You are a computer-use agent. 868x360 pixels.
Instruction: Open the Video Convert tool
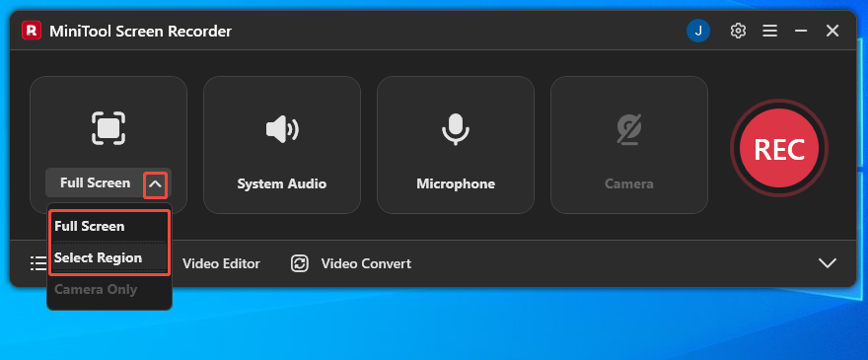pos(366,263)
